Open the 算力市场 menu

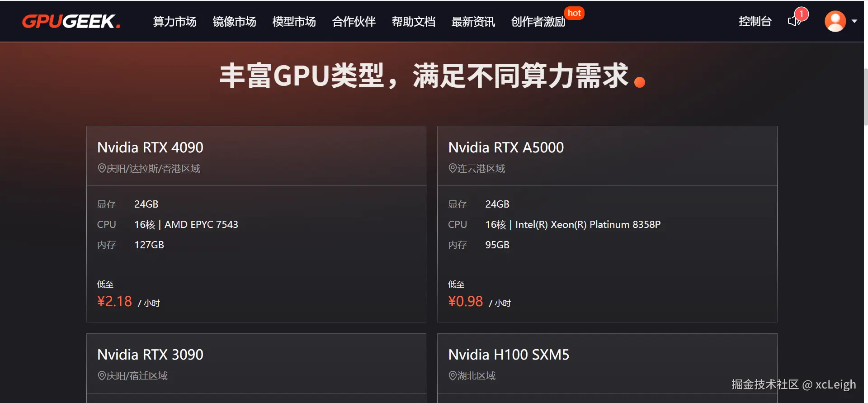coord(175,22)
